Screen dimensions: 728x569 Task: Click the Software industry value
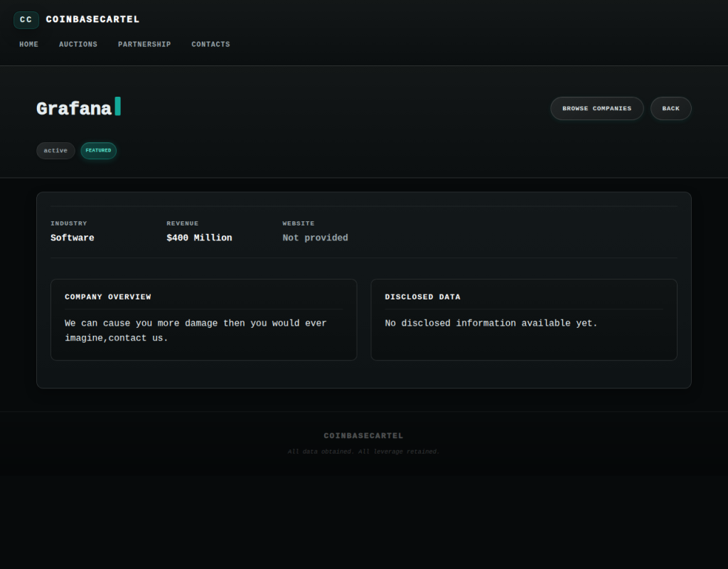coord(73,238)
